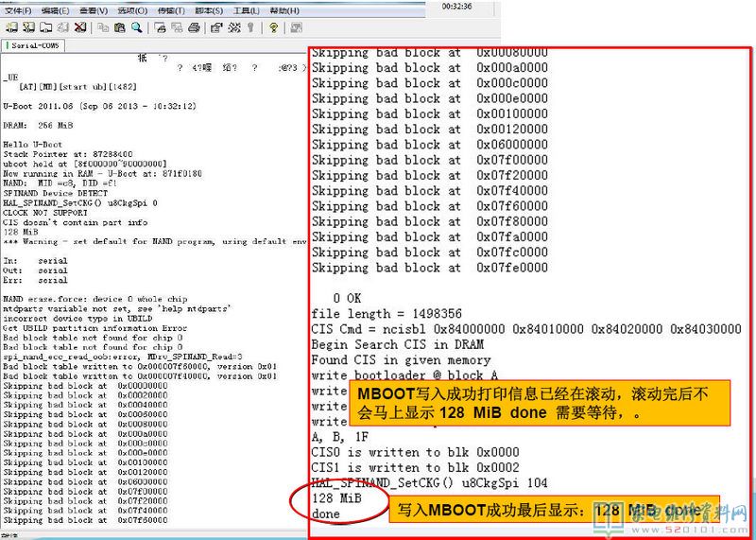Viewport: 756px width, 540px height.
Task: Open the 查看(V) menu
Action: [92, 10]
